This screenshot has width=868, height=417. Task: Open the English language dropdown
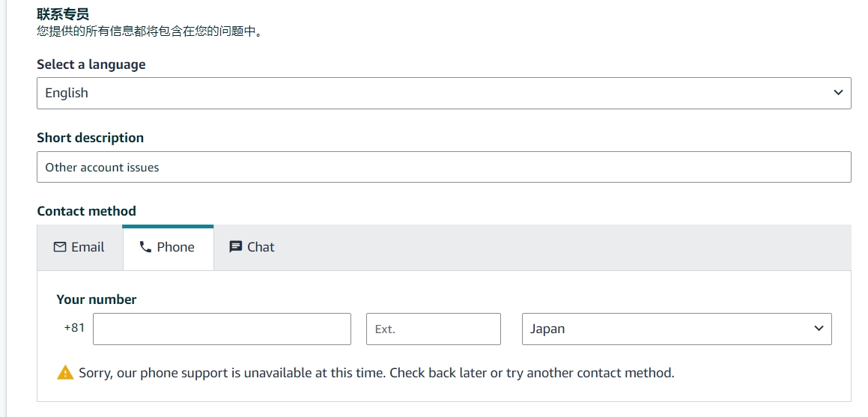point(444,93)
